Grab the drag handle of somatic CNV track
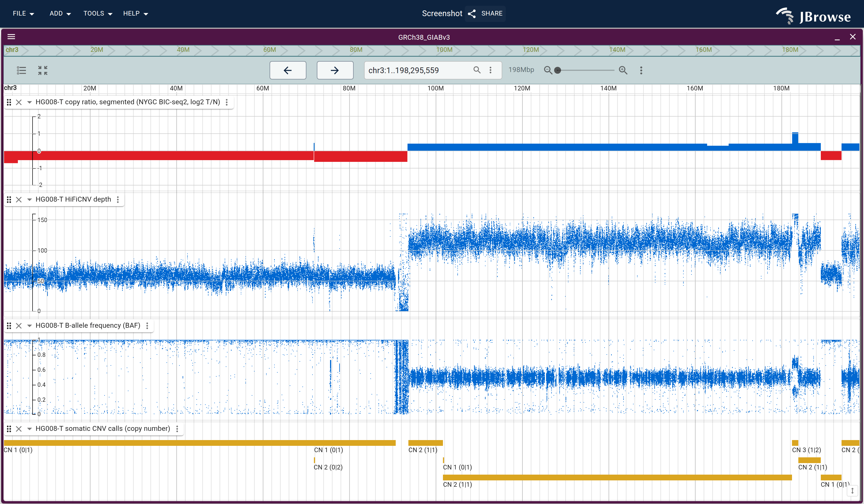 point(9,429)
